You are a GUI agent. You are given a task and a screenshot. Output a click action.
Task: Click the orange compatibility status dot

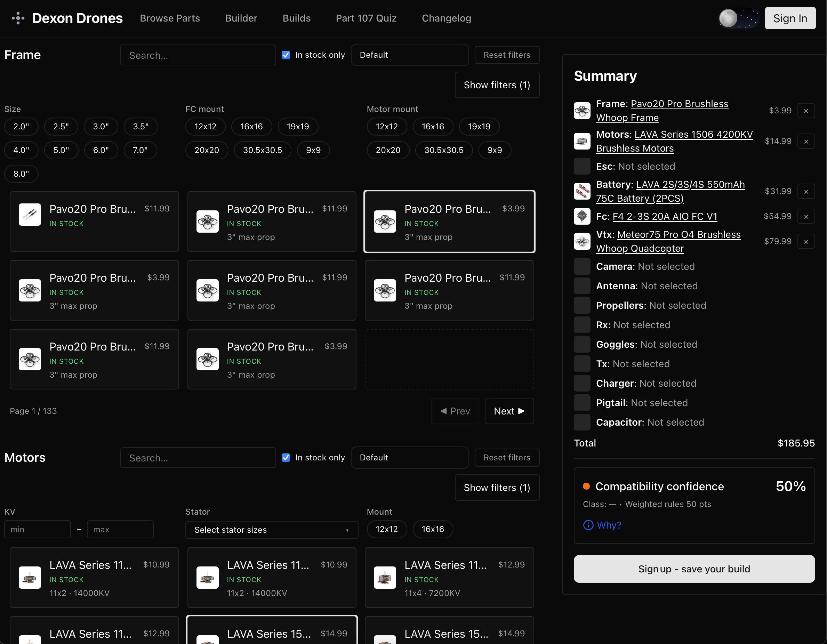click(586, 486)
